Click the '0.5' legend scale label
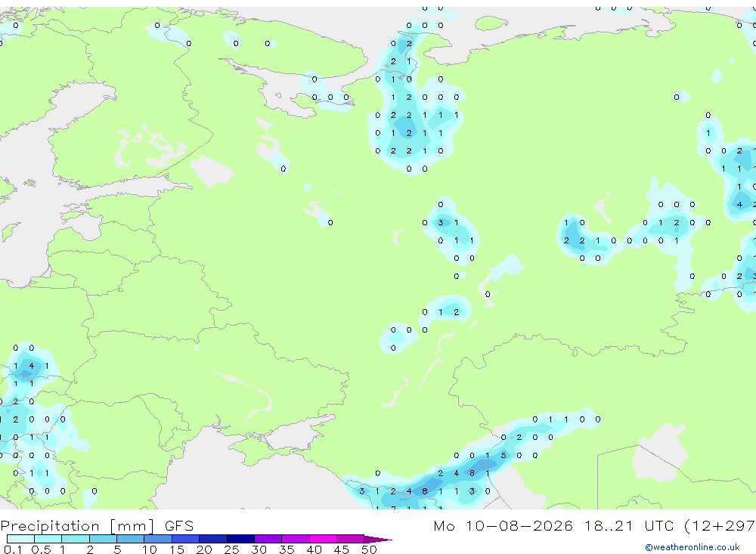 (41, 549)
